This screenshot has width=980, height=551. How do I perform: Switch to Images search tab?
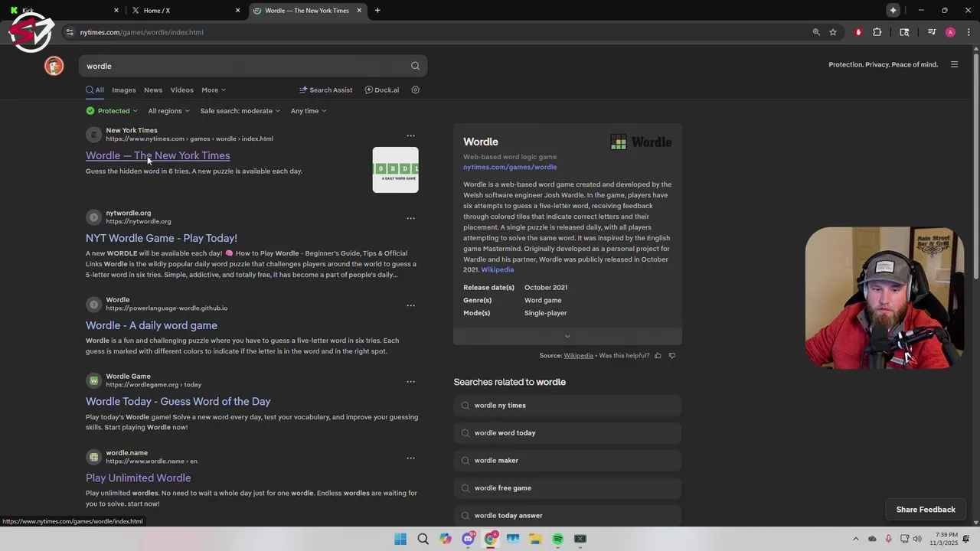124,90
